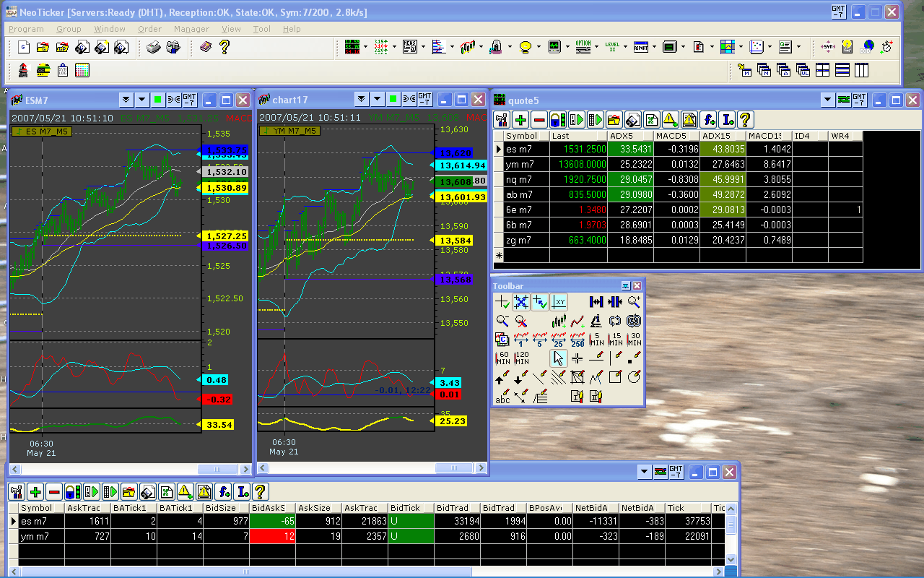Image resolution: width=924 pixels, height=578 pixels.
Task: Open the Window menu
Action: [110, 29]
